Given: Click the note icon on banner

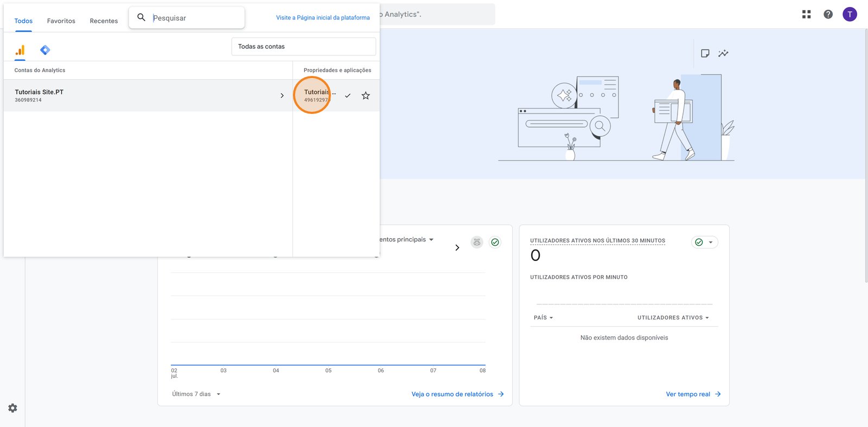Looking at the screenshot, I should (705, 53).
